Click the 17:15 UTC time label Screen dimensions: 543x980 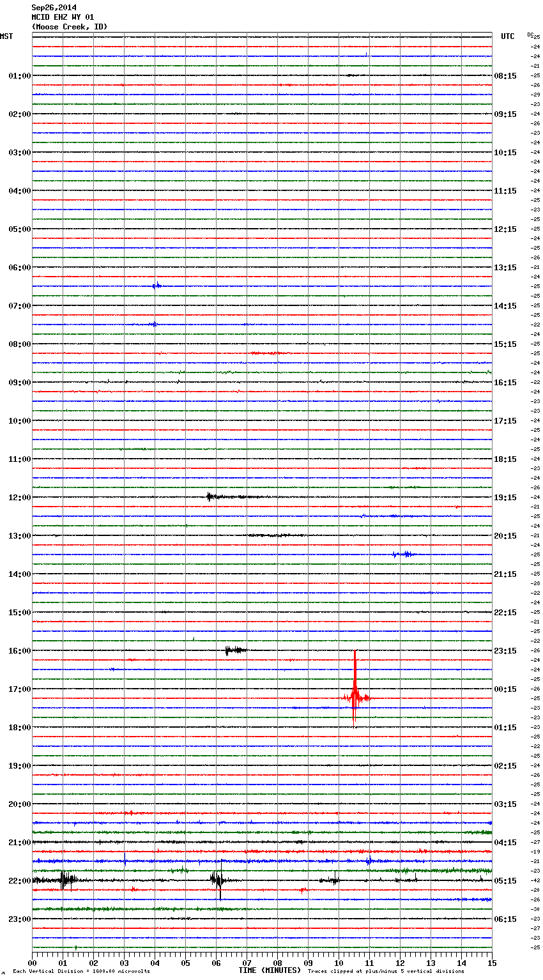pos(505,421)
